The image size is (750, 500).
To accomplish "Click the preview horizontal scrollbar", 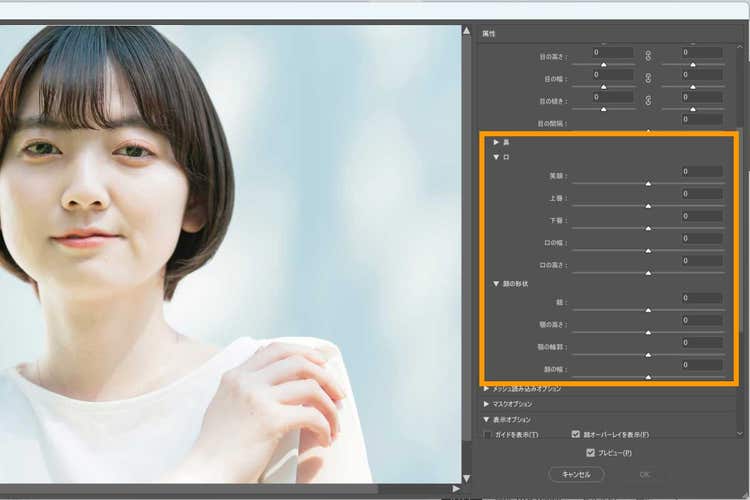I will pyautogui.click(x=189, y=489).
